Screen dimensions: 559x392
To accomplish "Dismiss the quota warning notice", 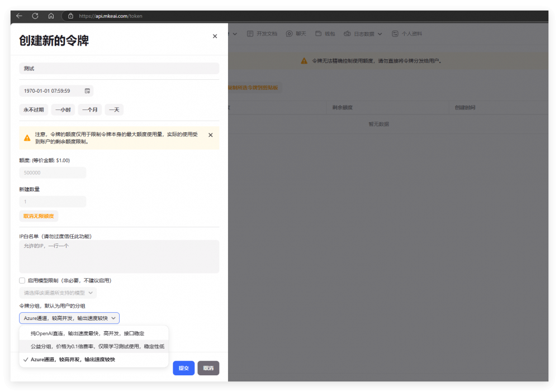I will 210,135.
